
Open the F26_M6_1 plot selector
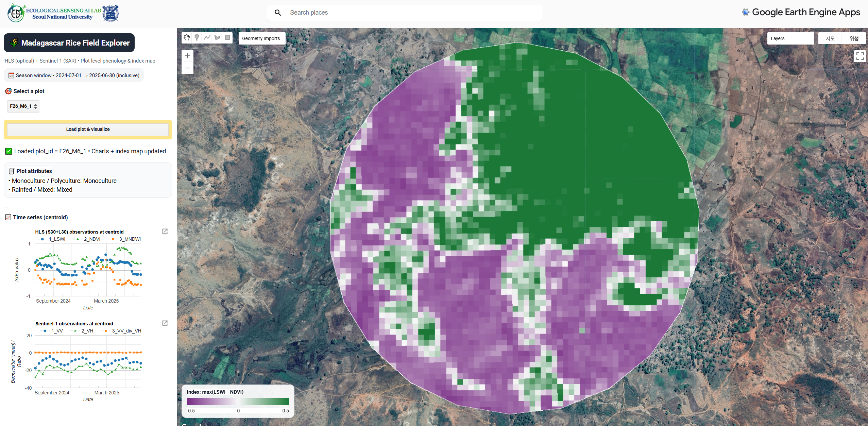(23, 106)
